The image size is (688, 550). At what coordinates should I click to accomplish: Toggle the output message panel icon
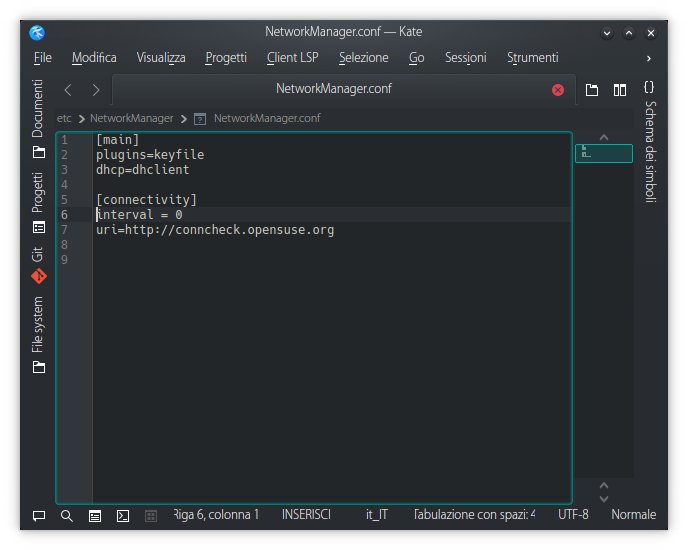point(39,516)
